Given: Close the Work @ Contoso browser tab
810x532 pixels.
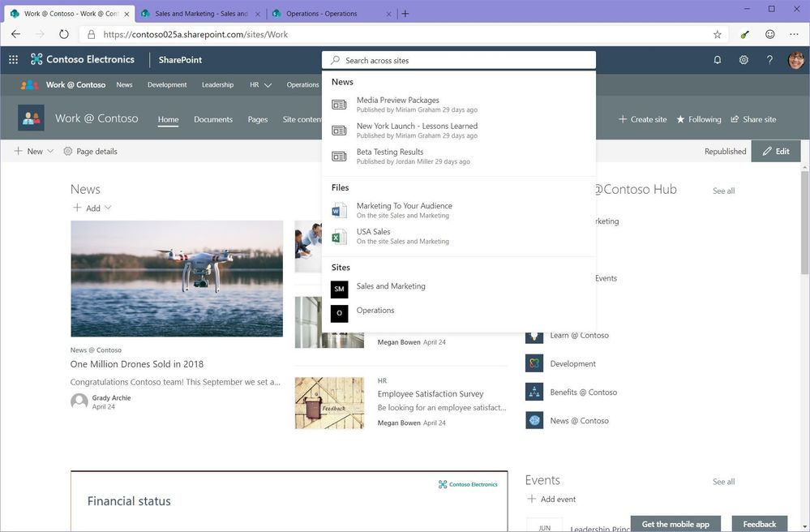Looking at the screenshot, I should [x=126, y=14].
